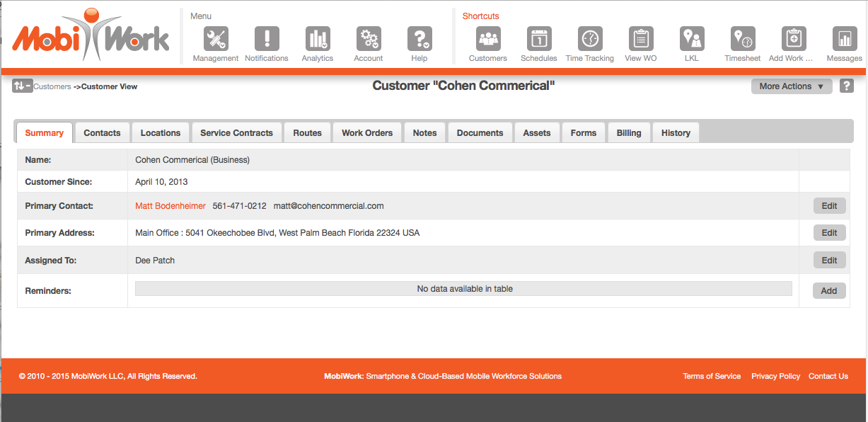Open the Notes tab
This screenshot has height=422, width=868.
pyautogui.click(x=425, y=132)
